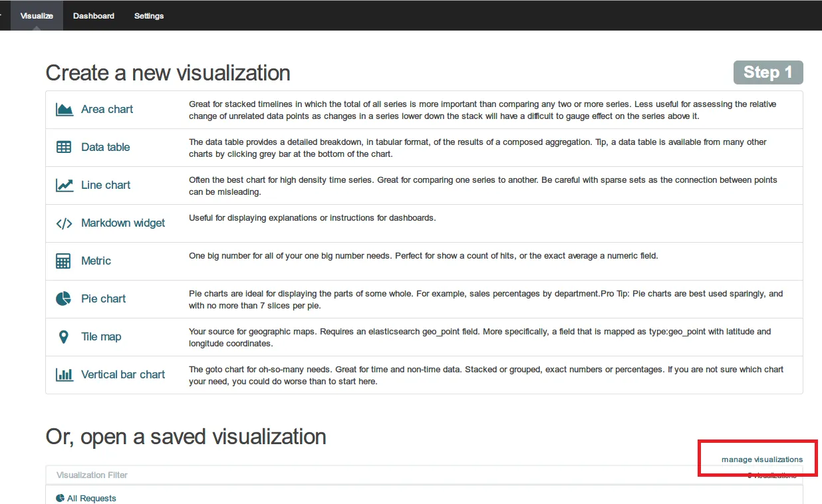Select the Line chart icon

63,184
